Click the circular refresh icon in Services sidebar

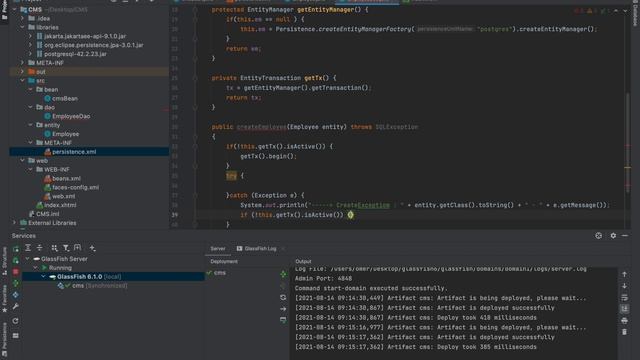pyautogui.click(x=16, y=321)
